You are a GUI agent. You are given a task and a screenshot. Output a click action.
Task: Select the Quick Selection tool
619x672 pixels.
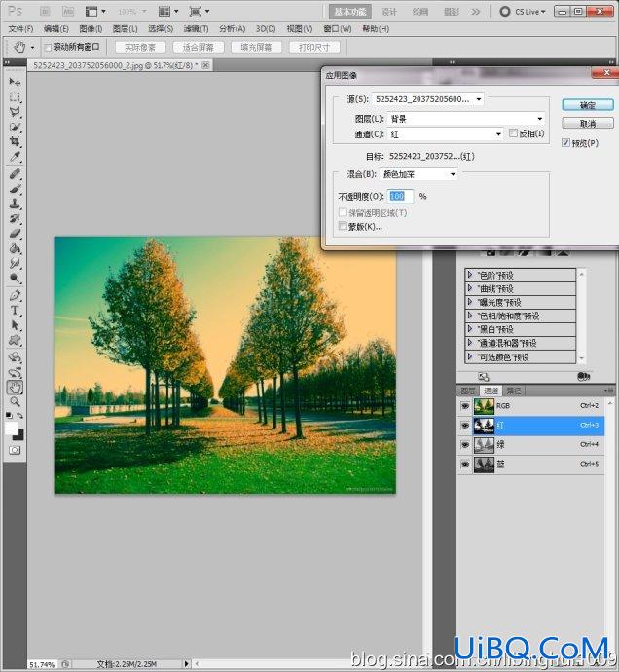pyautogui.click(x=15, y=127)
